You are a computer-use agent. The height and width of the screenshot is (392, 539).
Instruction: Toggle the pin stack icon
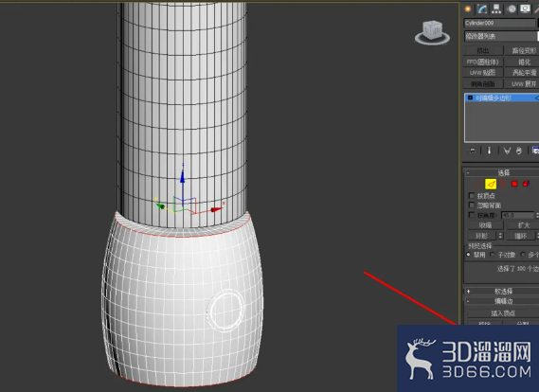click(473, 151)
